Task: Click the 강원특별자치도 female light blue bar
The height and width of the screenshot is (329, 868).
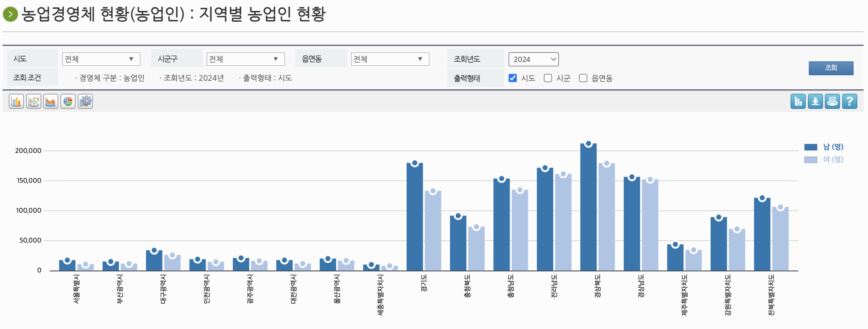Action: tap(737, 250)
